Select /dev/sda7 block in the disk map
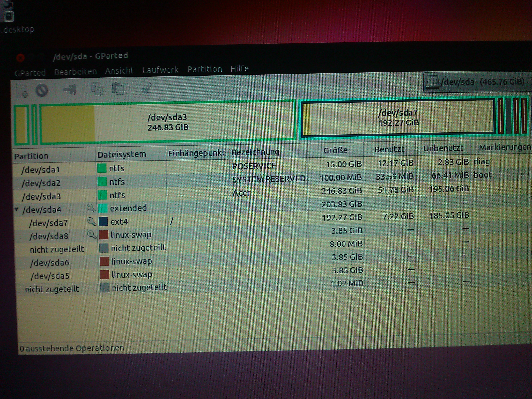The width and height of the screenshot is (532, 399). pos(398,118)
